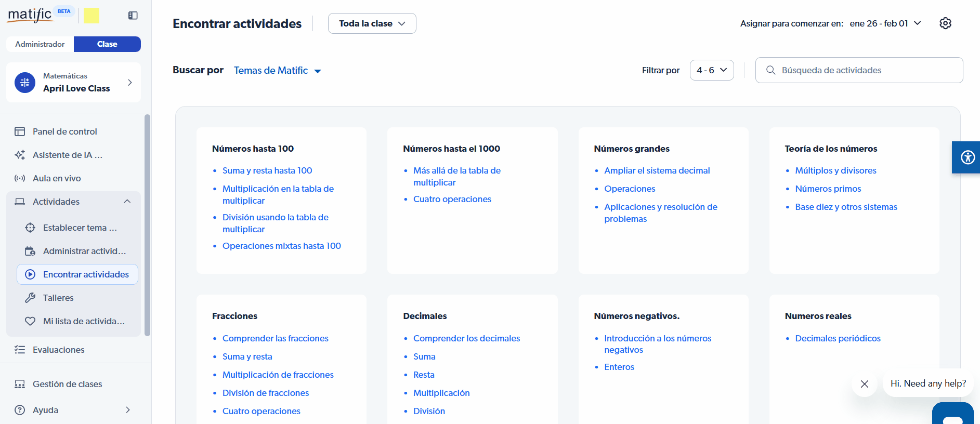Close the Need any help popup
The height and width of the screenshot is (424, 980).
(865, 384)
